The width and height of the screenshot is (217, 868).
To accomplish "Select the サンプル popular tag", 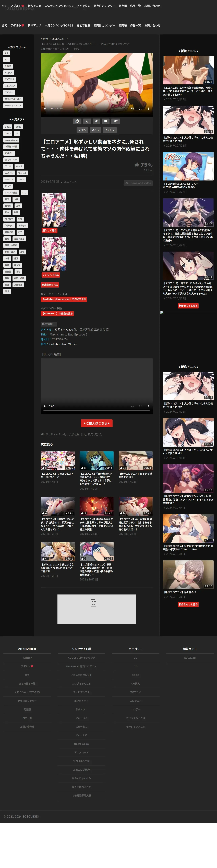I will pos(22,173).
